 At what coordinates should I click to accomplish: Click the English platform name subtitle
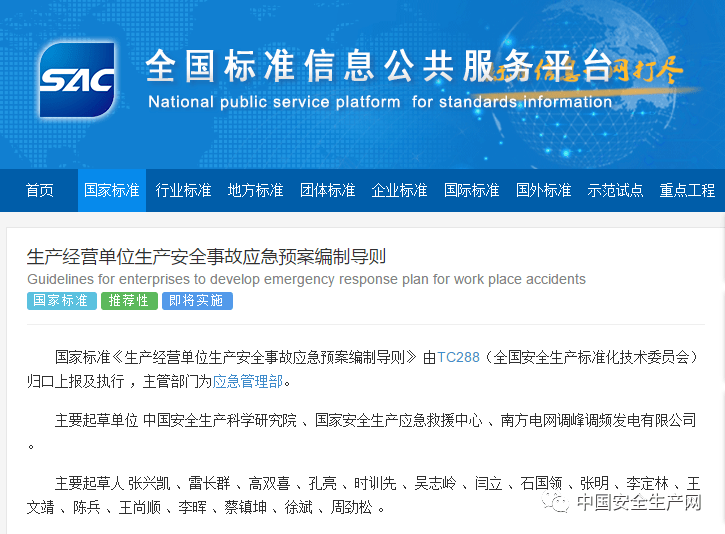(380, 102)
